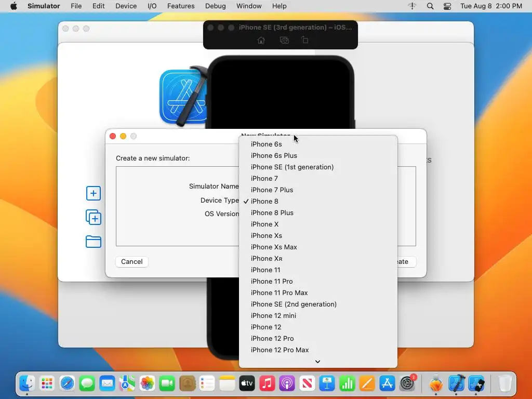532x399 pixels.
Task: Open FaceTime from the Dock
Action: (167, 384)
